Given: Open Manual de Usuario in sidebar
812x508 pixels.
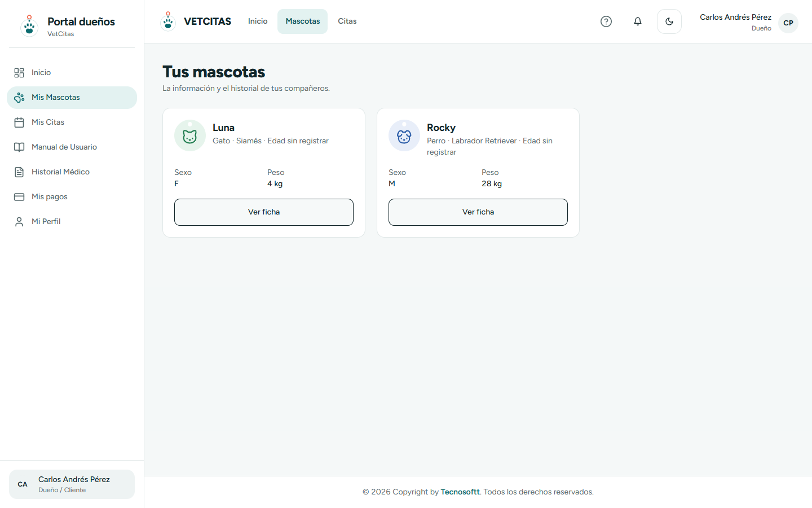Looking at the screenshot, I should pyautogui.click(x=72, y=147).
